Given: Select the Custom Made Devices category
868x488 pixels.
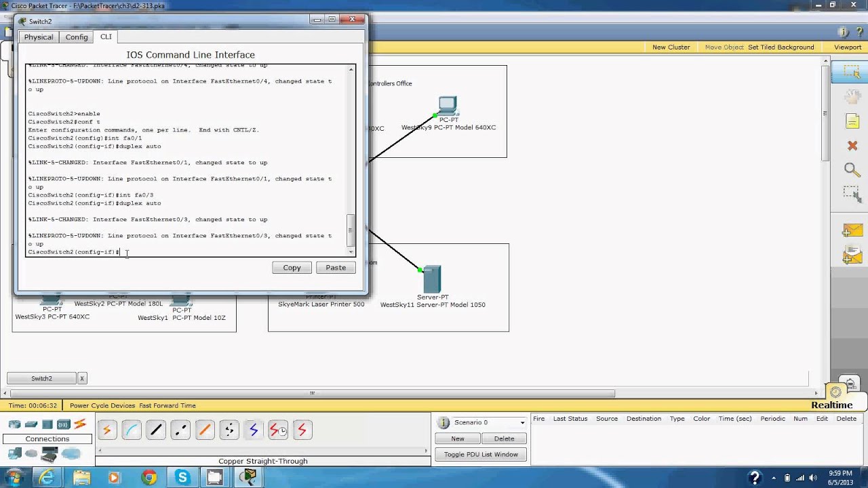Looking at the screenshot, I should 49,453.
